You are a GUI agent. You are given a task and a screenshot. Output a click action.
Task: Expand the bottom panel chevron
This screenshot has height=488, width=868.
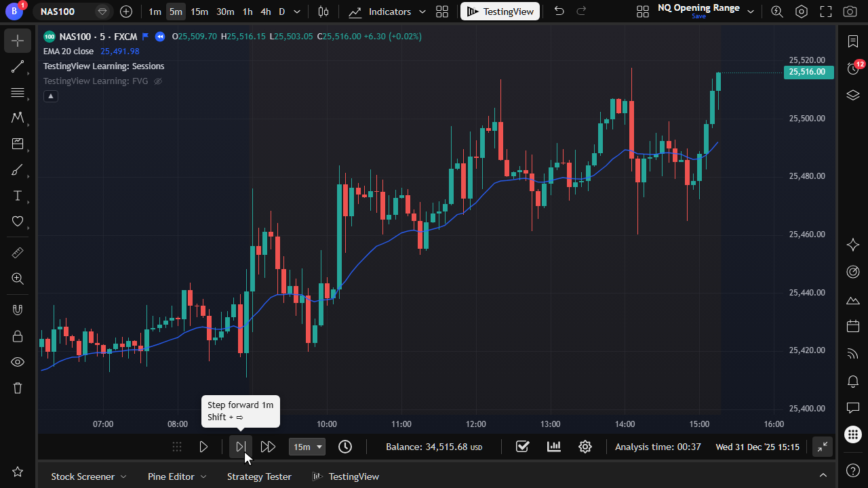point(823,476)
